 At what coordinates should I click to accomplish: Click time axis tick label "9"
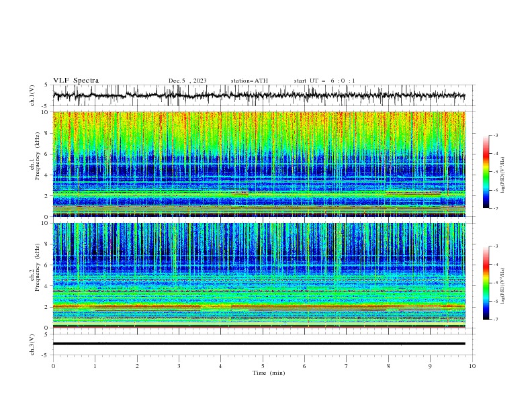coord(430,366)
